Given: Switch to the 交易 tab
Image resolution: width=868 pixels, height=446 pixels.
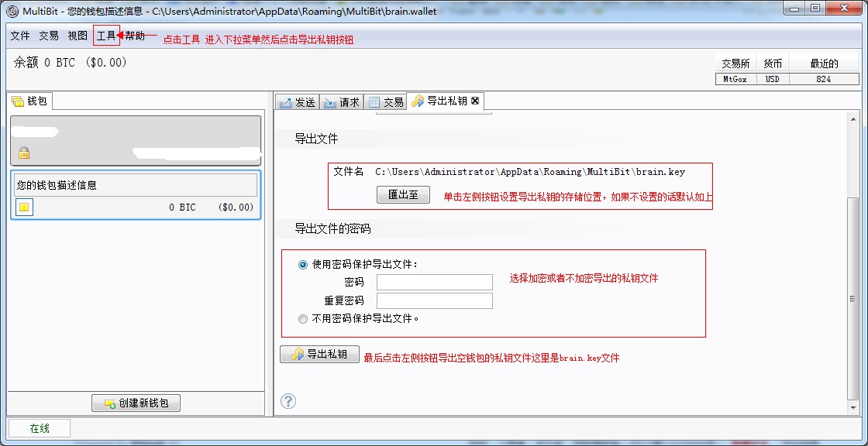Looking at the screenshot, I should tap(386, 101).
